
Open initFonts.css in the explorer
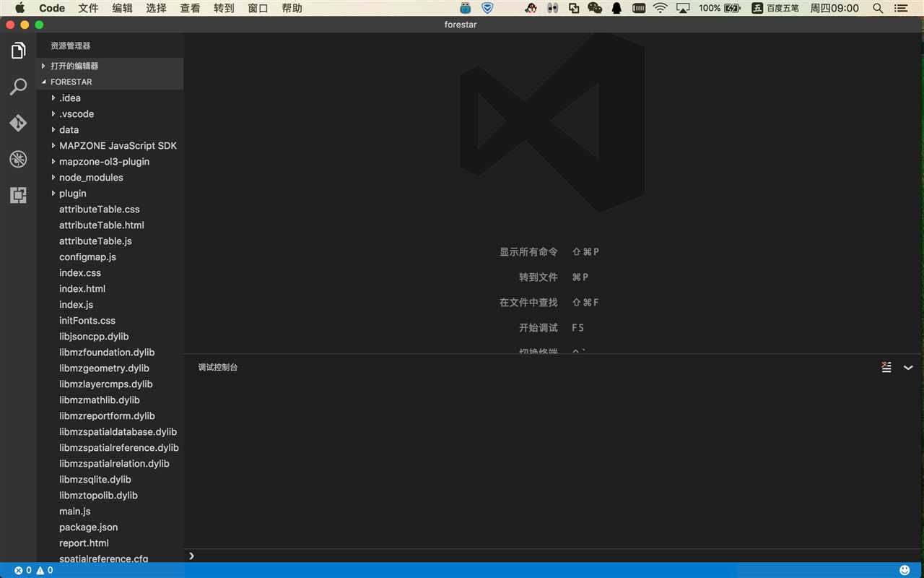110,320
